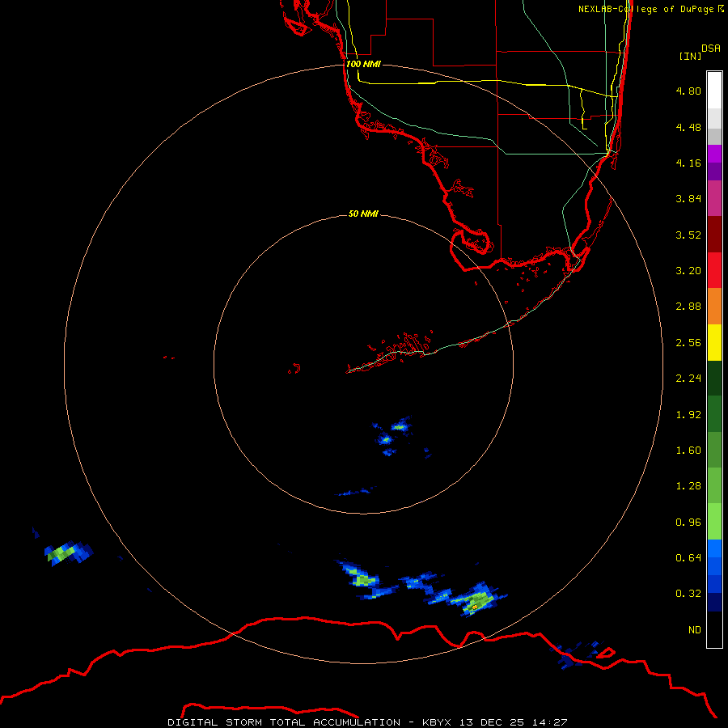Click the 2.88 legend value
Screen dimensions: 728x728
[688, 307]
